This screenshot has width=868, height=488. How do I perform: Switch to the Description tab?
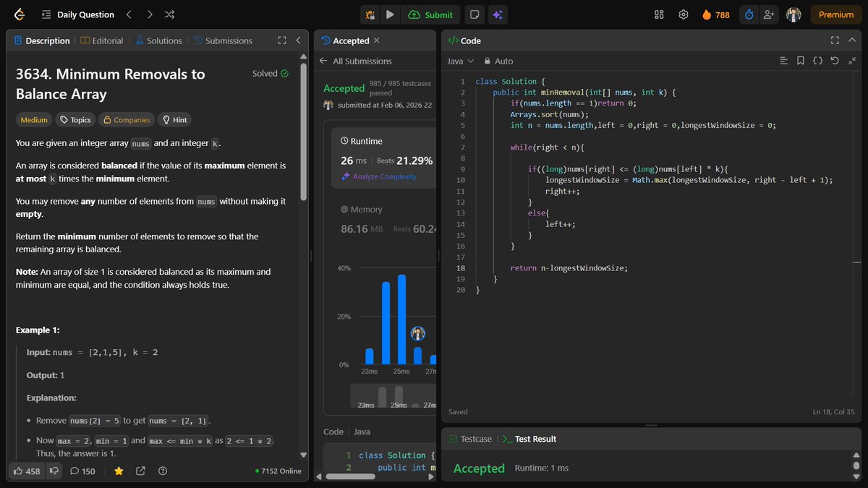coord(42,40)
